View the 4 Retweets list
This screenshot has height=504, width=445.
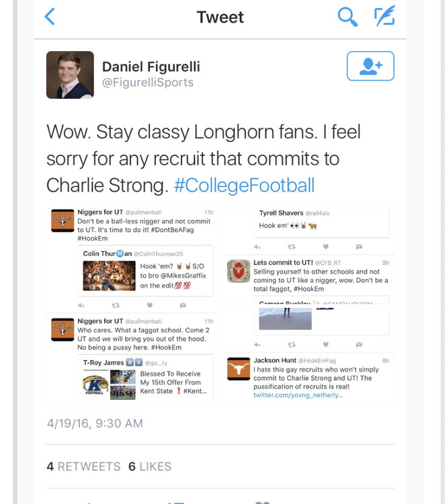[83, 466]
